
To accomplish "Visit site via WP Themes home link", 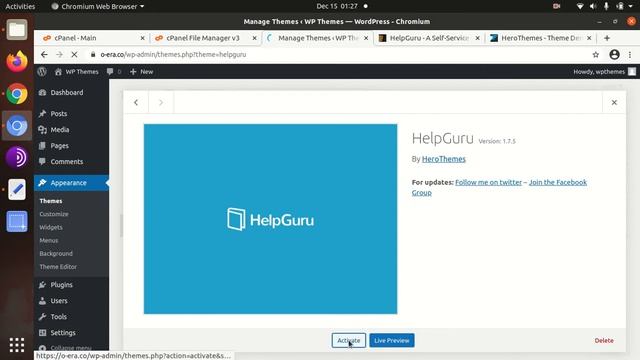I will (x=77, y=71).
